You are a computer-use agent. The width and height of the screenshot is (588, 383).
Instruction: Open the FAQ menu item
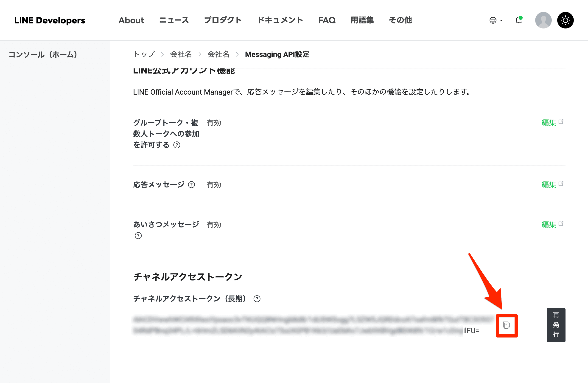click(327, 20)
